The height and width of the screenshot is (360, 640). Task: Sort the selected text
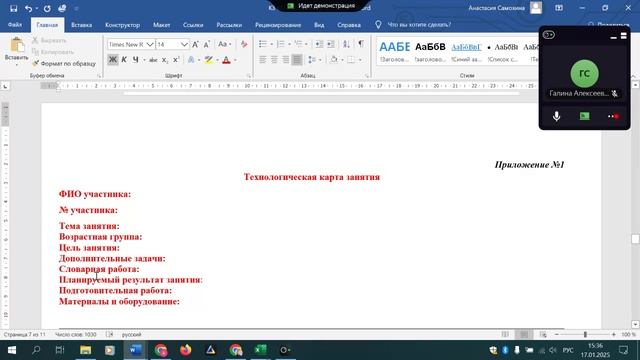point(346,44)
